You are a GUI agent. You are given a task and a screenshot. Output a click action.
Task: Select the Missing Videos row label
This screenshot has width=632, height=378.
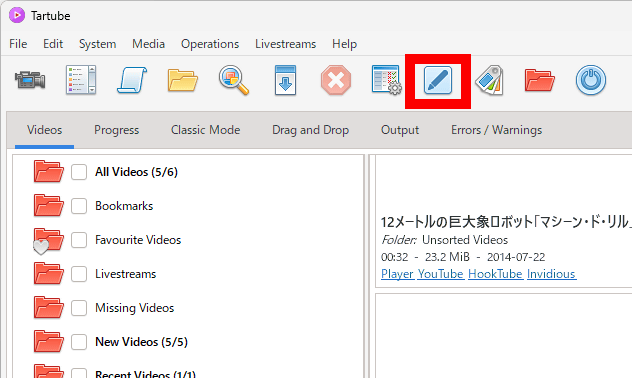(x=135, y=308)
